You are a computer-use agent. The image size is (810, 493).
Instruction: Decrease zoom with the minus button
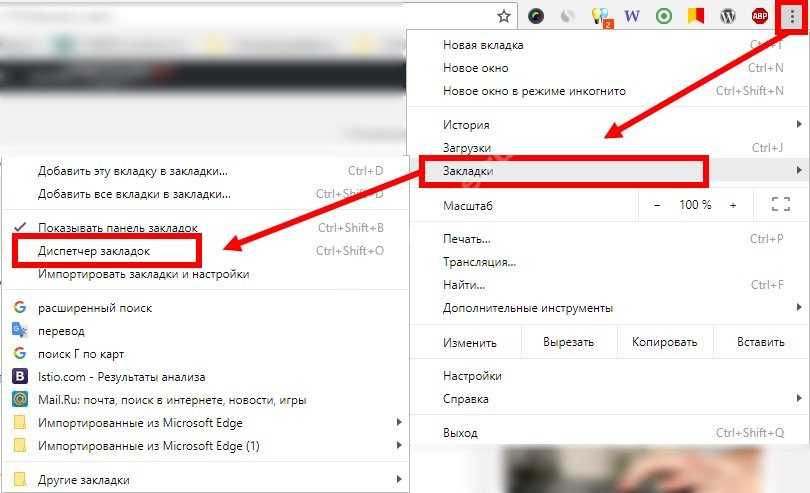(x=657, y=205)
